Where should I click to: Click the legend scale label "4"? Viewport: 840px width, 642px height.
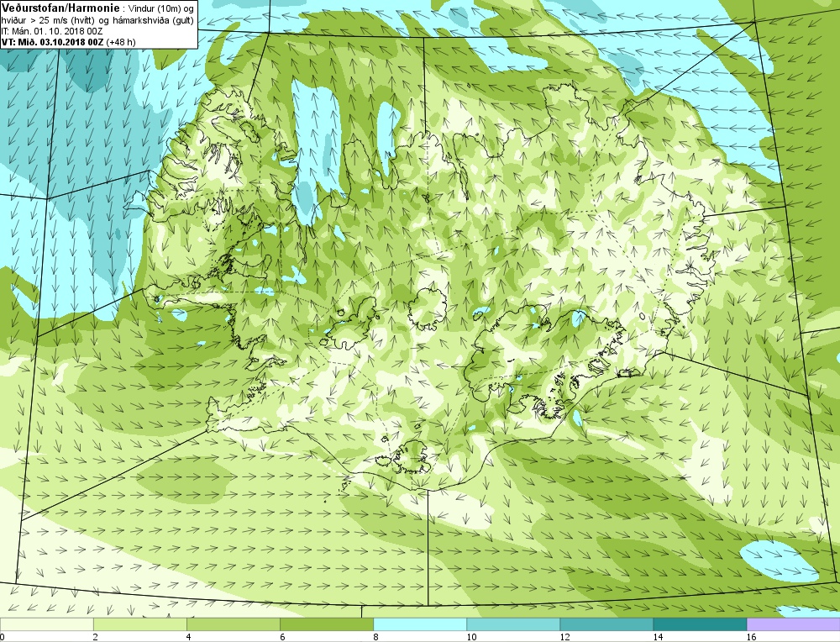point(188,637)
